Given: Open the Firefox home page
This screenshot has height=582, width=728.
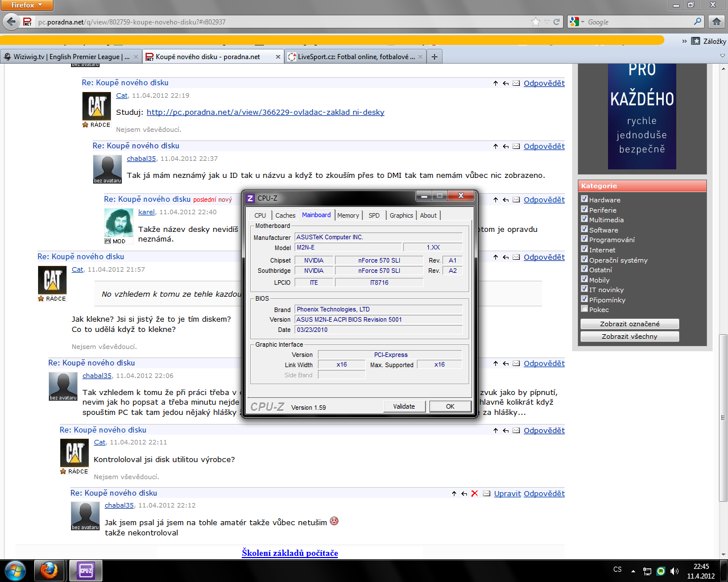Looking at the screenshot, I should pos(717,22).
